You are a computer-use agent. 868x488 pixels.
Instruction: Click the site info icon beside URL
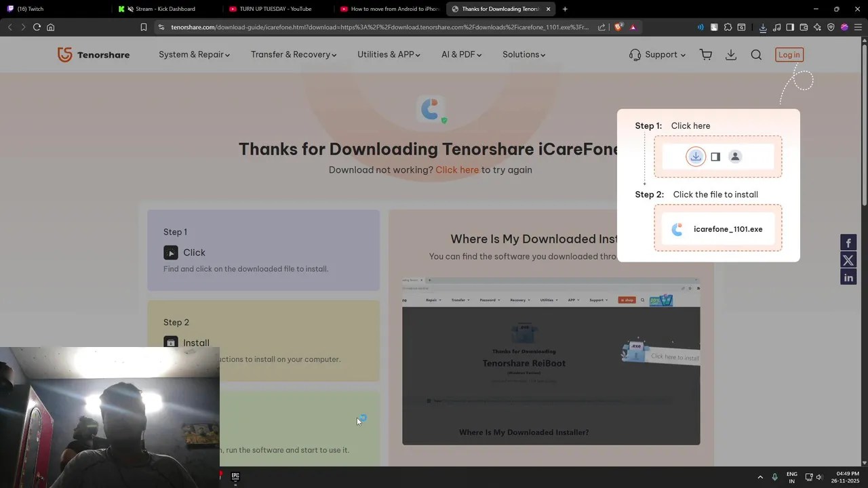pyautogui.click(x=161, y=27)
